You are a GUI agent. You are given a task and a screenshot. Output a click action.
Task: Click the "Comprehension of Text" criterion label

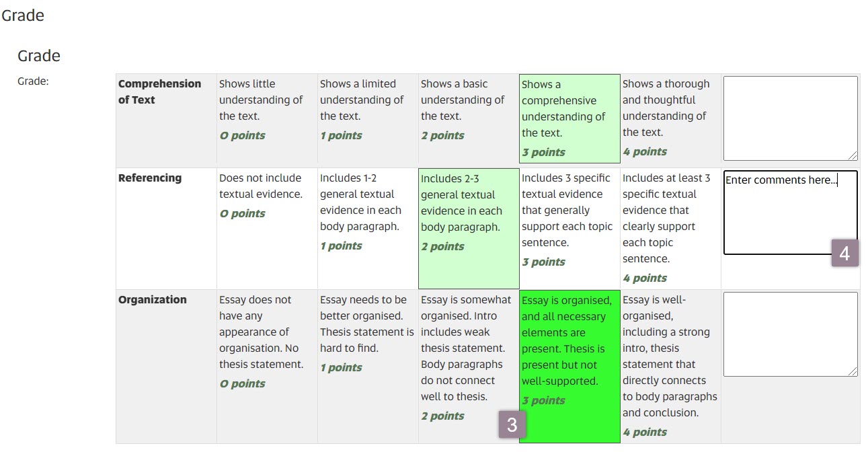tap(159, 92)
